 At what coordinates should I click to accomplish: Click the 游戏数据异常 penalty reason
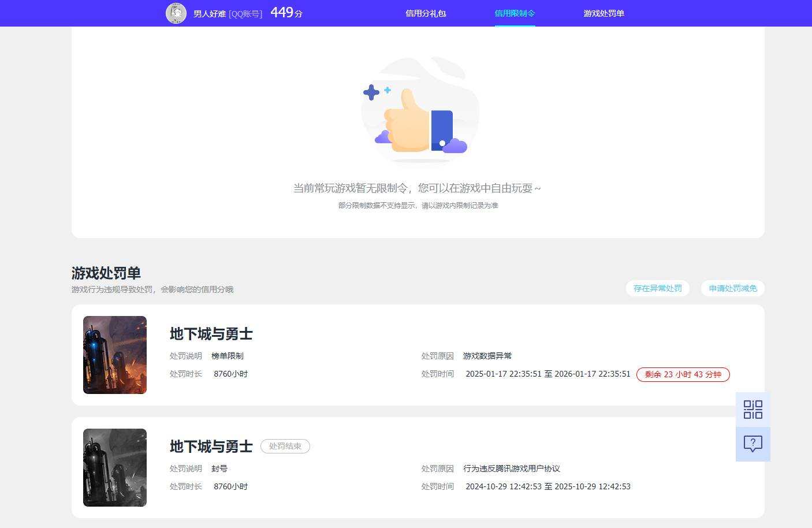[487, 356]
